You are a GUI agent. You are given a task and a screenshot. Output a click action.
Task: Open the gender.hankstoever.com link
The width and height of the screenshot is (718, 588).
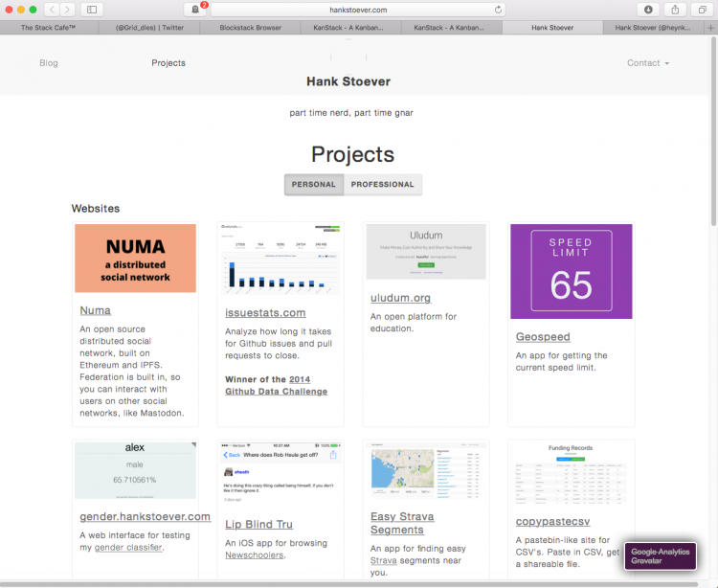pos(146,516)
